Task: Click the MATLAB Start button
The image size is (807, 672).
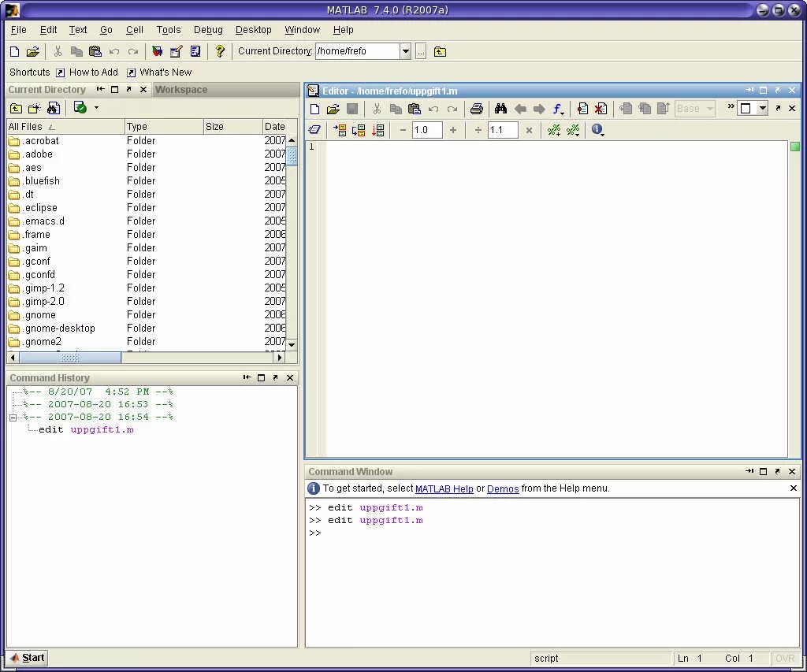Action: point(28,658)
